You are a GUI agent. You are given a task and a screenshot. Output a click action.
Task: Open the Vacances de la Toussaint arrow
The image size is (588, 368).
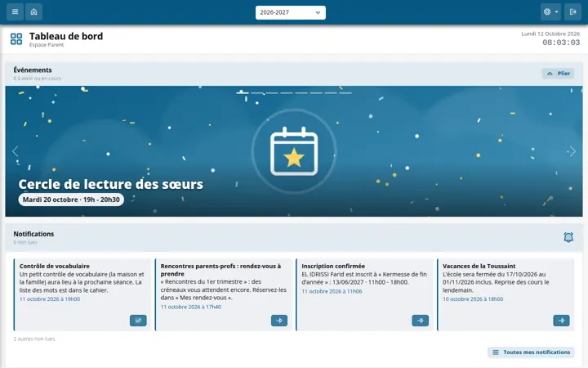[561, 321]
